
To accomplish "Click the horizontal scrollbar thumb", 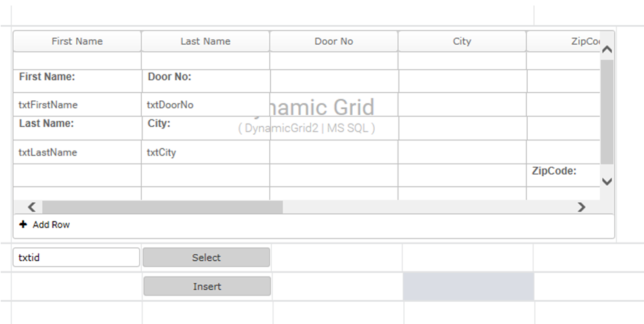I will tap(163, 207).
